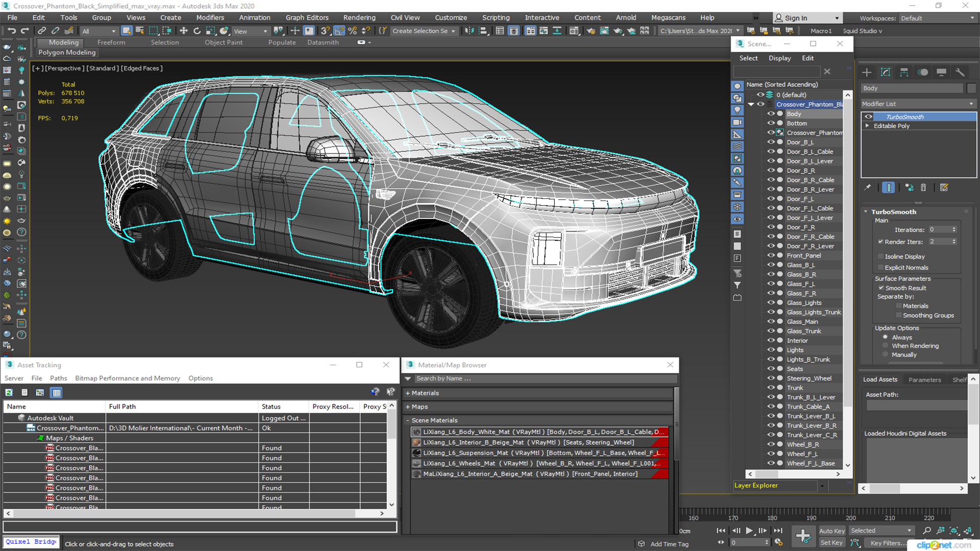This screenshot has height=551, width=980.
Task: Activate the Select and Link tool
Action: [x=42, y=31]
